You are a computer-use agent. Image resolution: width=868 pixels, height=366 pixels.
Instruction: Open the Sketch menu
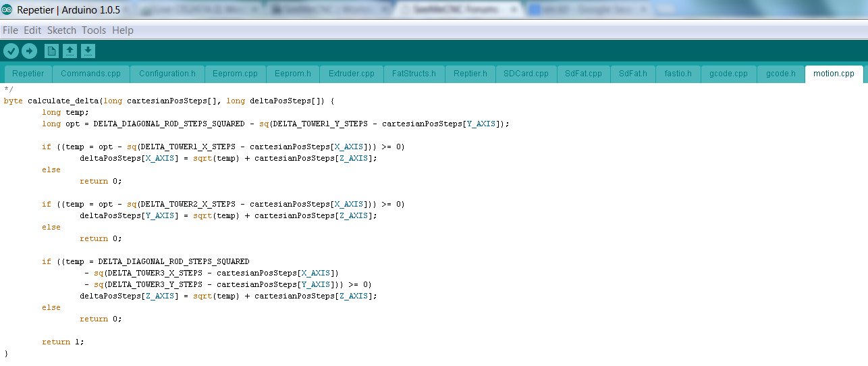pyautogui.click(x=61, y=30)
